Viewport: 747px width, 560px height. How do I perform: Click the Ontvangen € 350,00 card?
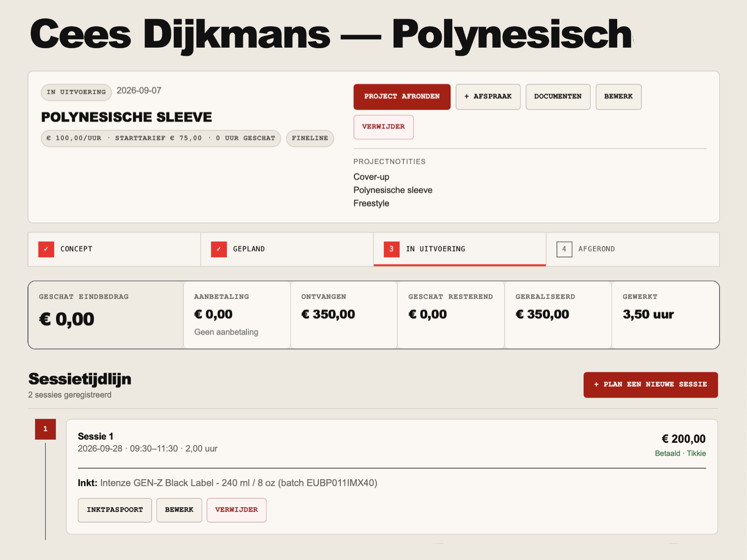344,315
